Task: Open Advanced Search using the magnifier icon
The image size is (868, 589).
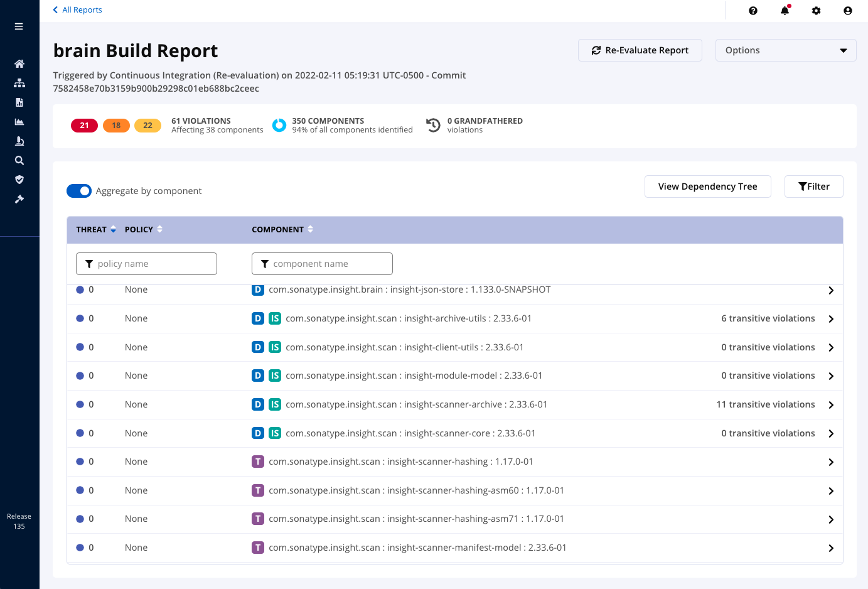Action: point(19,160)
